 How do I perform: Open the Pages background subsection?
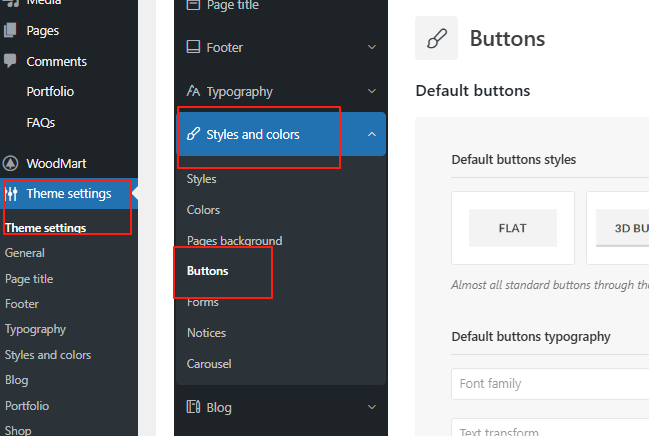coord(234,241)
